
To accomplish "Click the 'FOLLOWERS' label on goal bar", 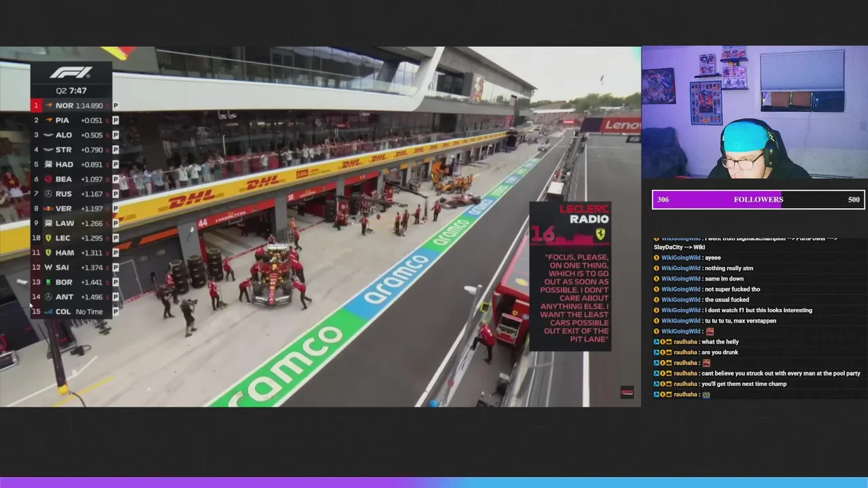I will tap(758, 199).
